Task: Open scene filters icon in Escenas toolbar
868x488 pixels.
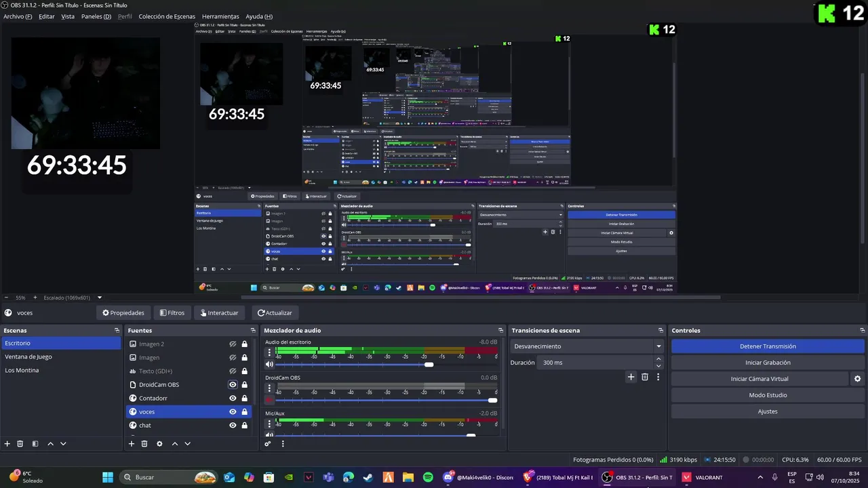Action: click(35, 444)
